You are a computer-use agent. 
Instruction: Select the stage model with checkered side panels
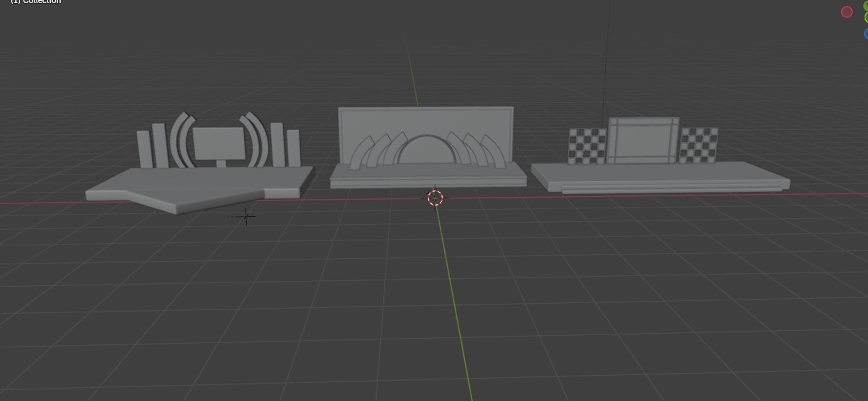tap(660, 156)
